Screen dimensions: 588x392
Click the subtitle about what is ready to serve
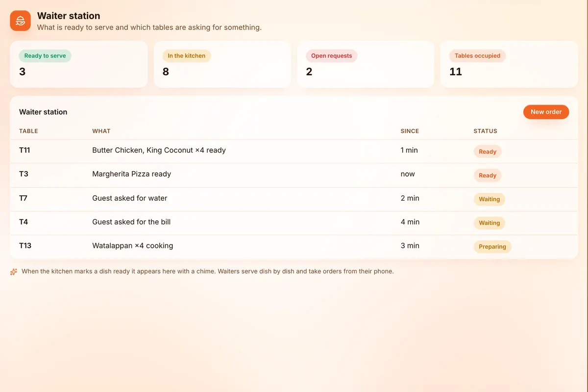point(149,27)
